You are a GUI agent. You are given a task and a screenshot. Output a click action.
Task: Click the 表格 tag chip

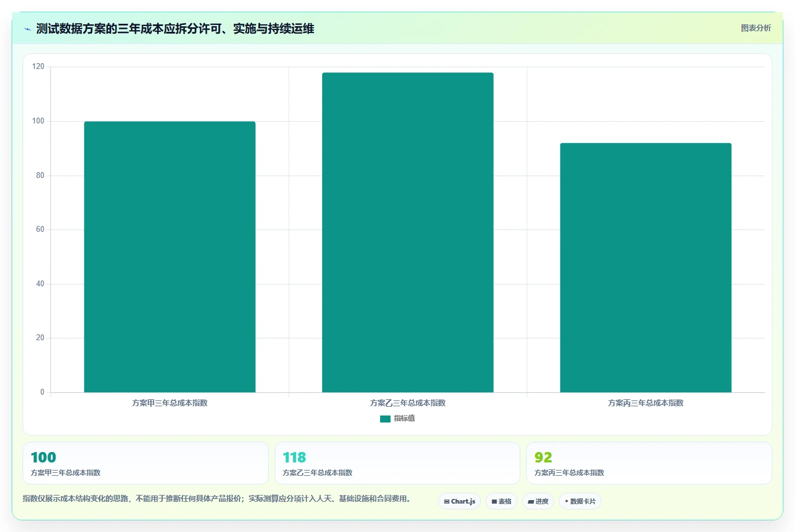pos(501,501)
